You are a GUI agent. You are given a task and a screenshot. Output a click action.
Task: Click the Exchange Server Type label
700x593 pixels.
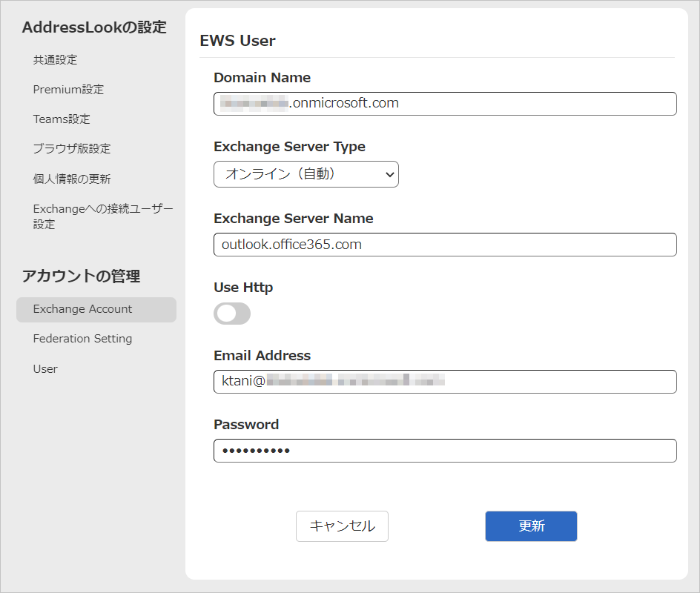click(x=290, y=147)
